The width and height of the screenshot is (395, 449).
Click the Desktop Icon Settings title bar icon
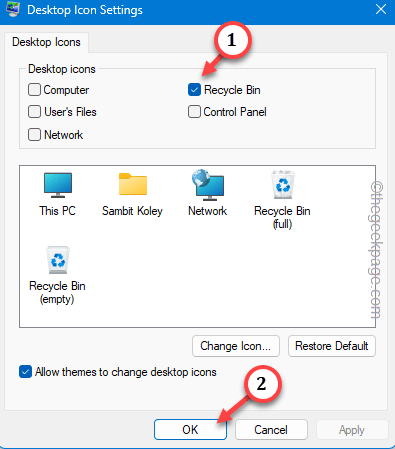tap(13, 9)
